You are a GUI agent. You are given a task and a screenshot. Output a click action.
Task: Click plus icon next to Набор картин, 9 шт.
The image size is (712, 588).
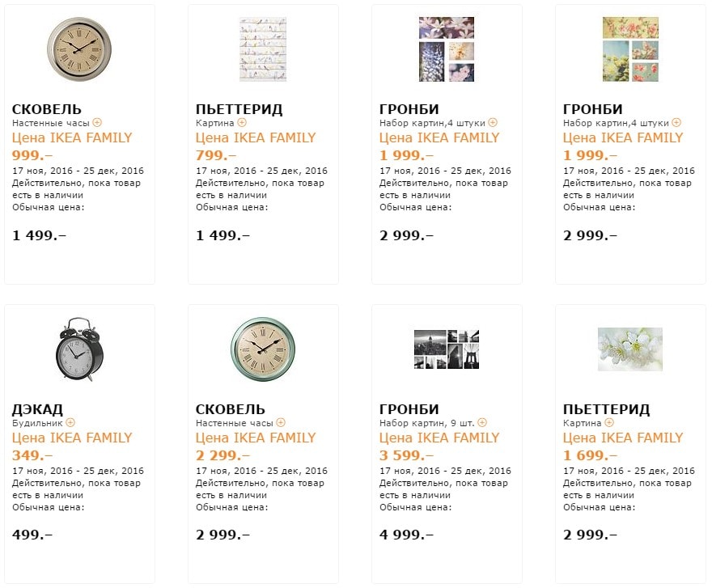[x=482, y=422]
